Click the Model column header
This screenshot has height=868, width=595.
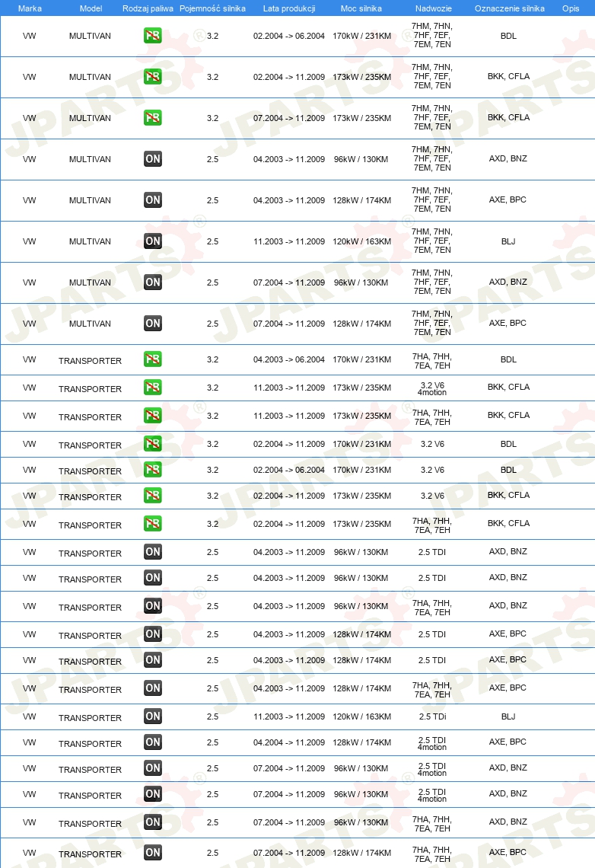pyautogui.click(x=91, y=8)
